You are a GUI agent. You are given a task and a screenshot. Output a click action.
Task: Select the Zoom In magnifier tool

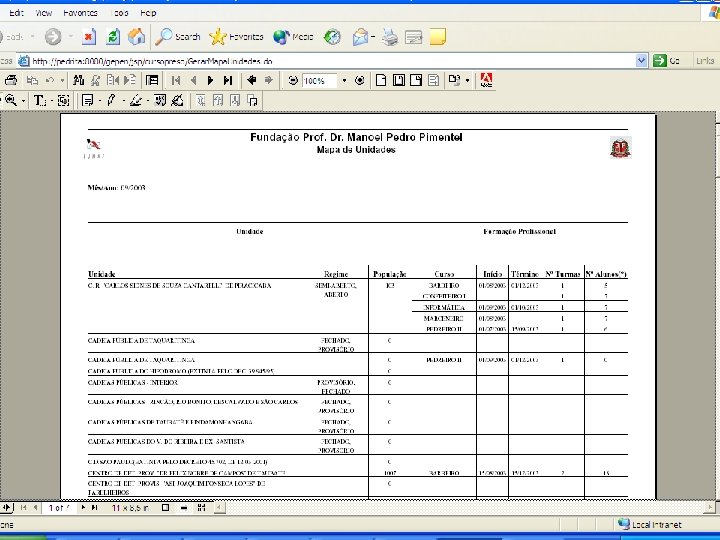pos(11,100)
